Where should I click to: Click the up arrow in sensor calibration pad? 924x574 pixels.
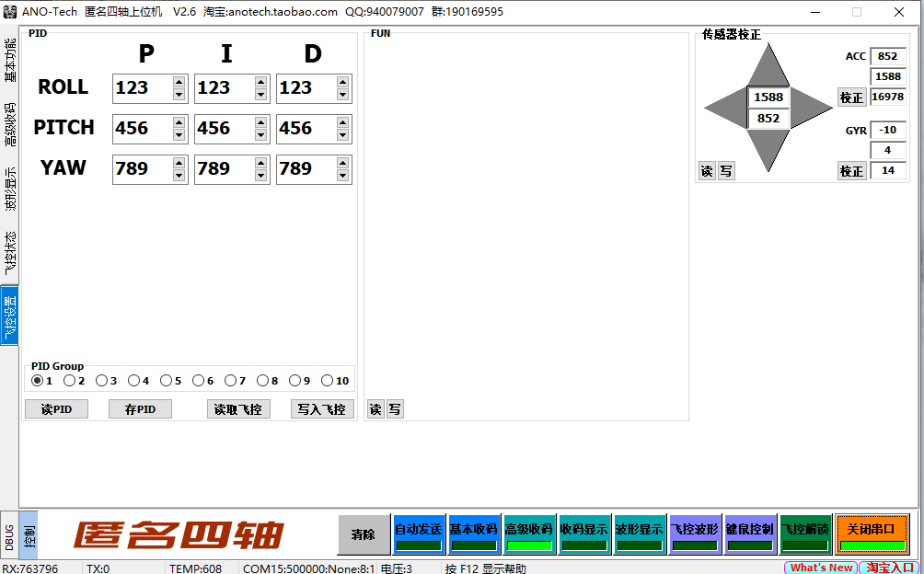[768, 70]
